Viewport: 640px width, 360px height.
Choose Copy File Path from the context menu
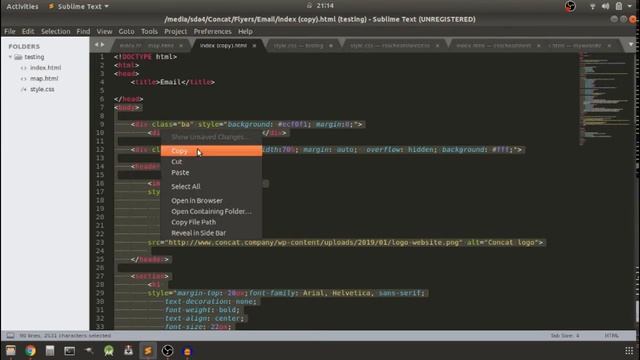click(211, 222)
